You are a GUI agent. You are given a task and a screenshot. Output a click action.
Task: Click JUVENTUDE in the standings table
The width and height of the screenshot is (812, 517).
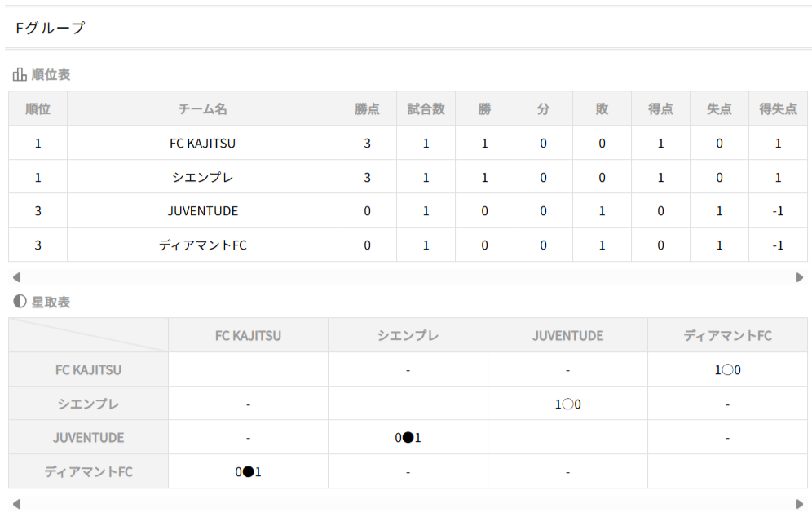click(x=202, y=211)
